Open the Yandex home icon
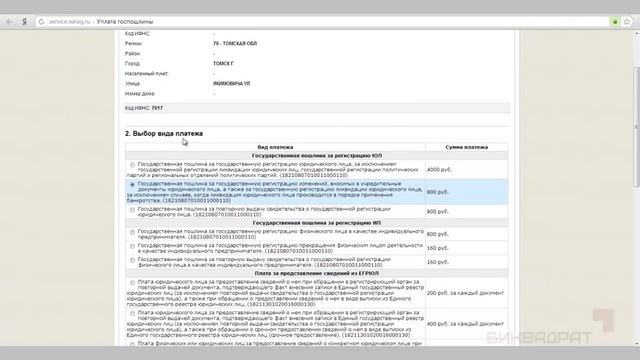Viewport: 640px width, 360px height. [24, 22]
